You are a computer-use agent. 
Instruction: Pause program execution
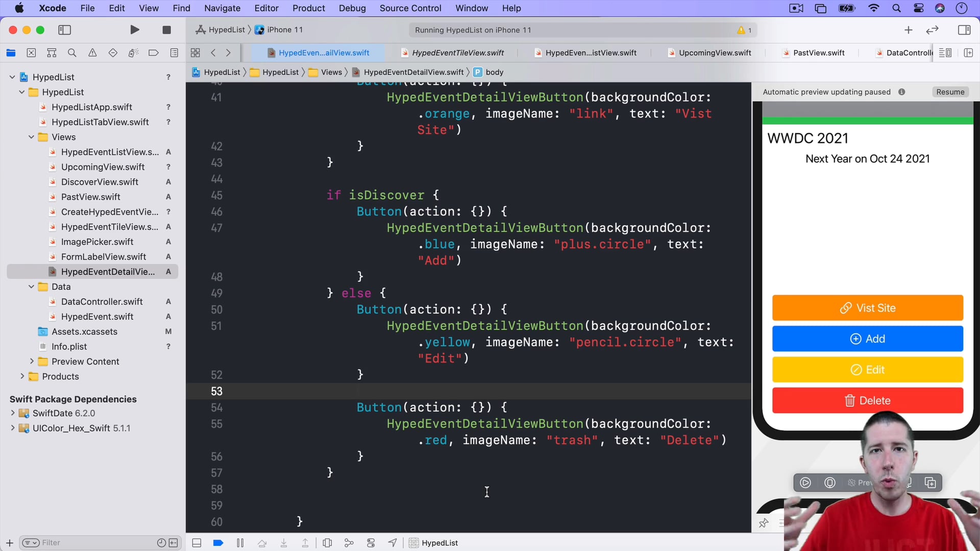240,543
